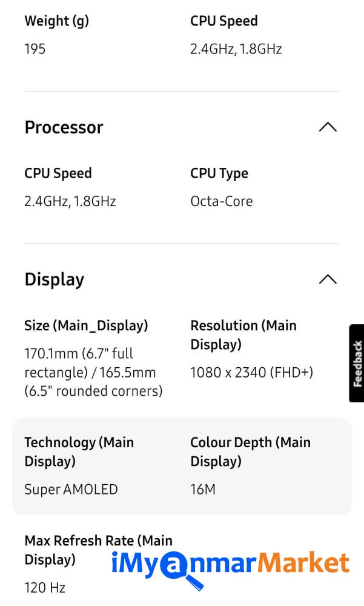Select the CPU Type label
Screen dimensions: 364x606
[219, 173]
